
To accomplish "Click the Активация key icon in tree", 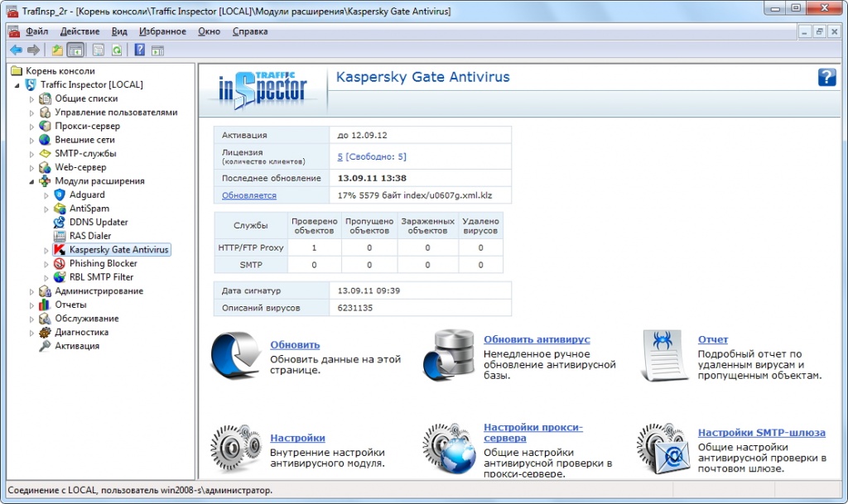I will click(x=45, y=346).
